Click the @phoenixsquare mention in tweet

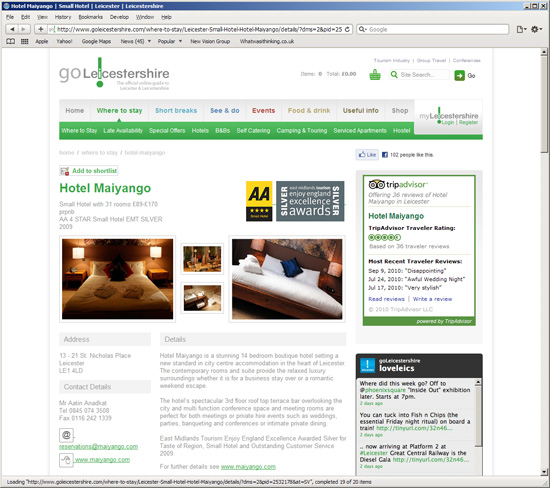[383, 390]
